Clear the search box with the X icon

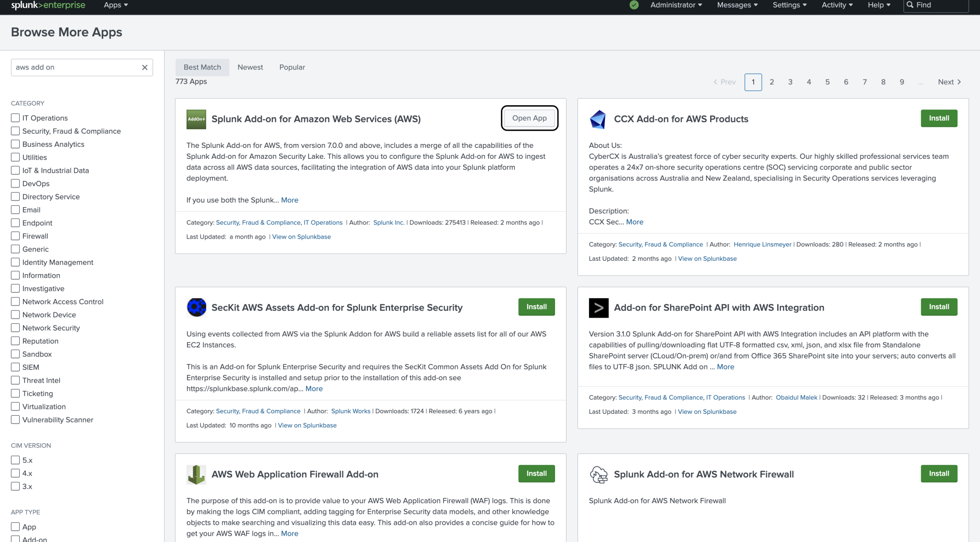(x=145, y=67)
